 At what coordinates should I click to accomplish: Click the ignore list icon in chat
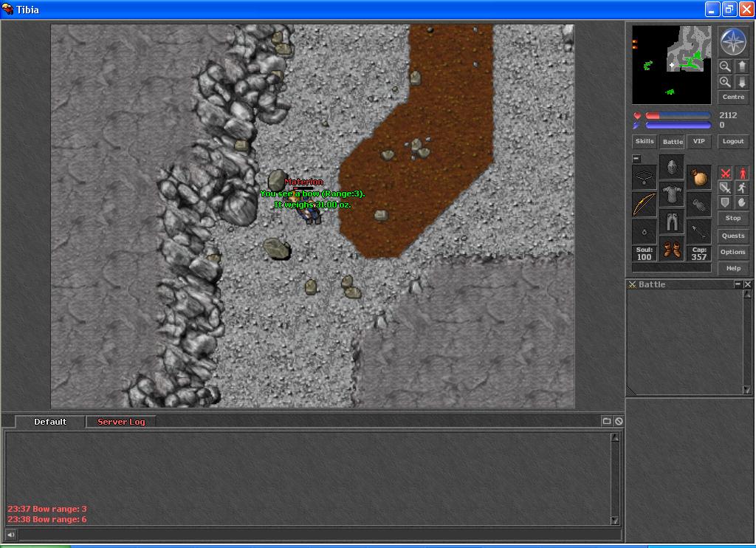619,421
